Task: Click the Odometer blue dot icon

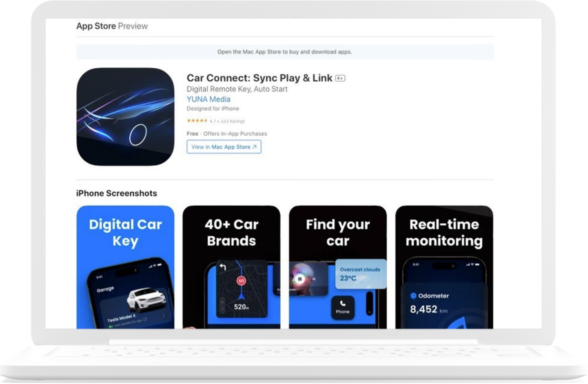Action: [x=413, y=296]
